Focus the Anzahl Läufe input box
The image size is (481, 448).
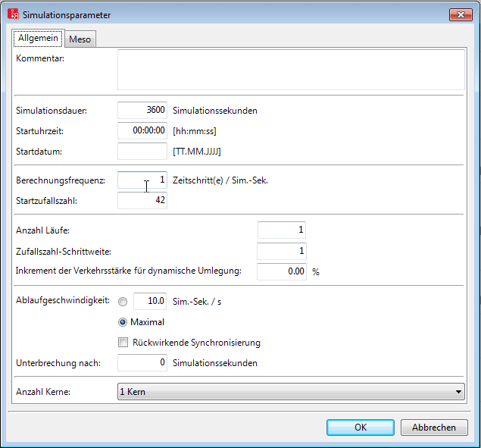[281, 230]
